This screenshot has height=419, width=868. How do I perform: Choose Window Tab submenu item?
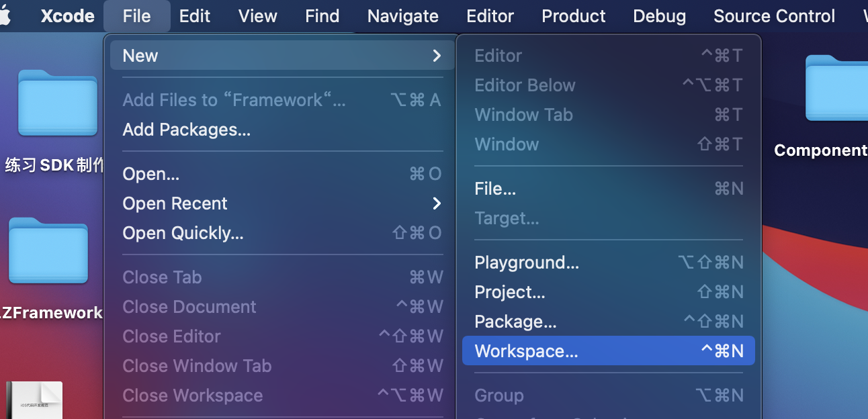click(x=609, y=115)
